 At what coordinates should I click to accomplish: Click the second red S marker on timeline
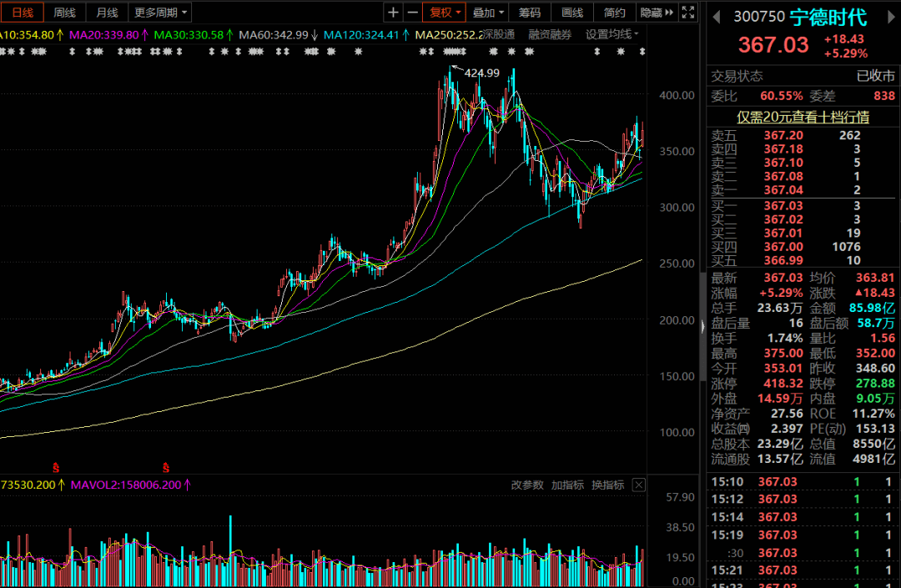click(x=166, y=467)
